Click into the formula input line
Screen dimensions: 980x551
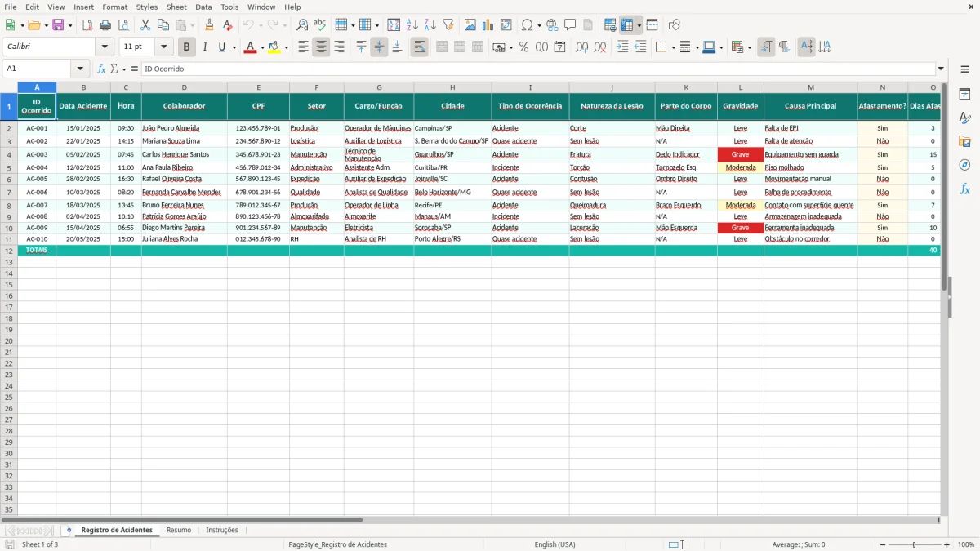(x=537, y=69)
